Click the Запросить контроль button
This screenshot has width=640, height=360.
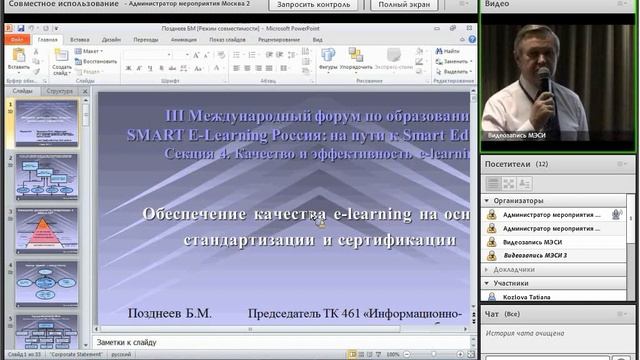313,4
